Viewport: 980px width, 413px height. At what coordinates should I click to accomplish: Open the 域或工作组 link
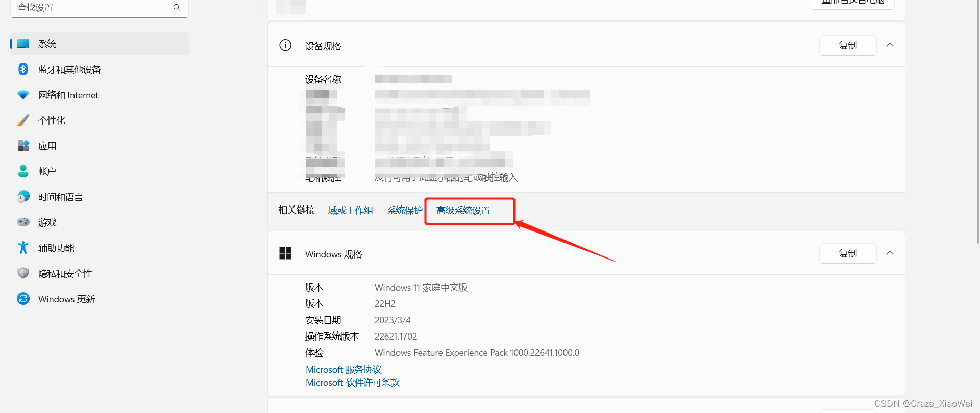[x=351, y=210]
